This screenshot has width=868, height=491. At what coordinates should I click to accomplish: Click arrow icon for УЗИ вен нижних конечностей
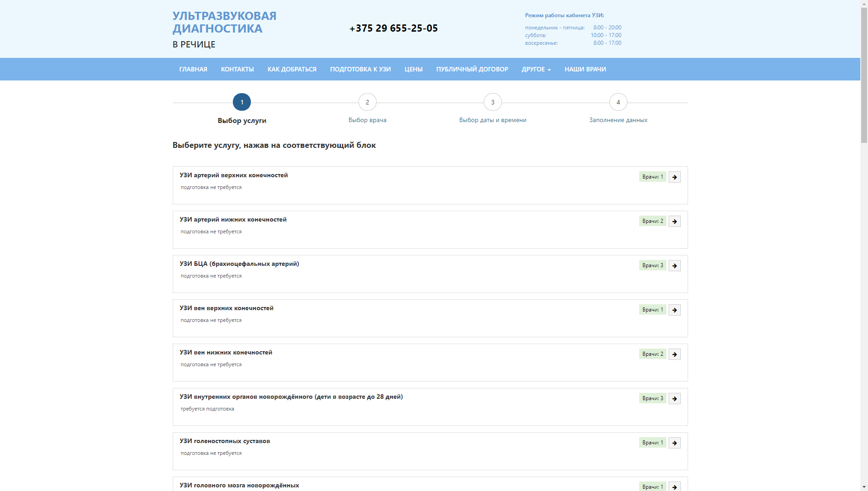click(675, 354)
